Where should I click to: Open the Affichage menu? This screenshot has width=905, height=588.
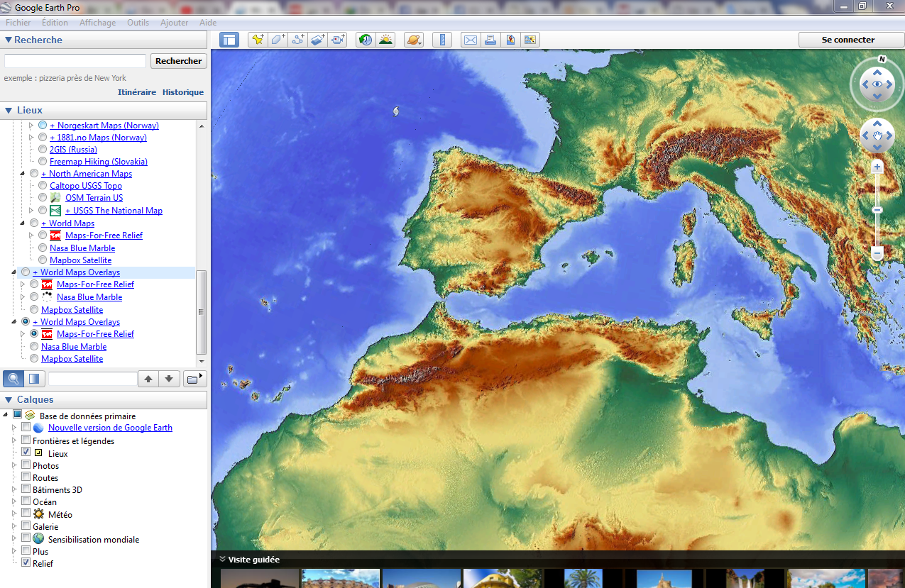point(97,23)
